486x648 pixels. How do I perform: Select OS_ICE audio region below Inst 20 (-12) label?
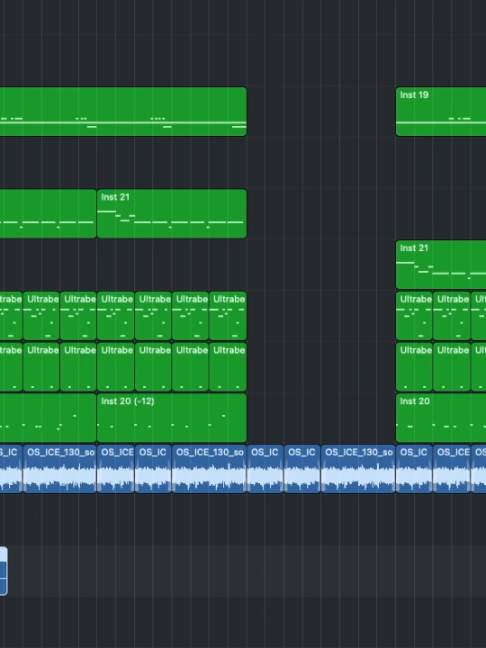(115, 469)
